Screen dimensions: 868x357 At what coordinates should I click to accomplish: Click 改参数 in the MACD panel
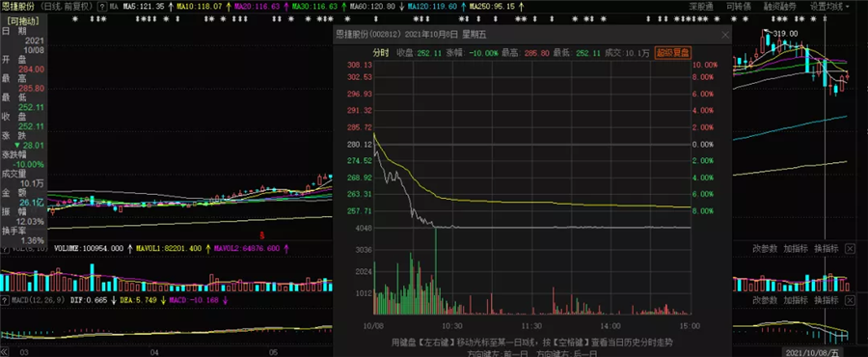click(x=765, y=299)
